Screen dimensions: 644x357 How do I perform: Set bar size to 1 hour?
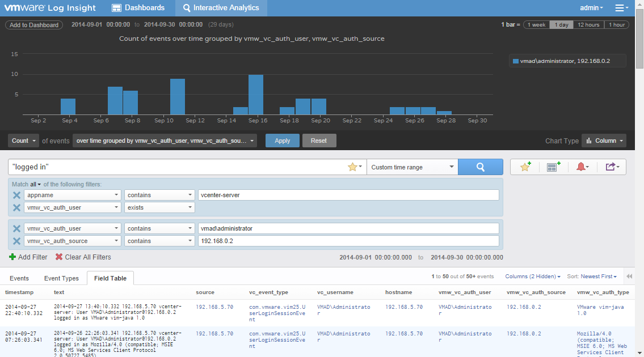617,24
